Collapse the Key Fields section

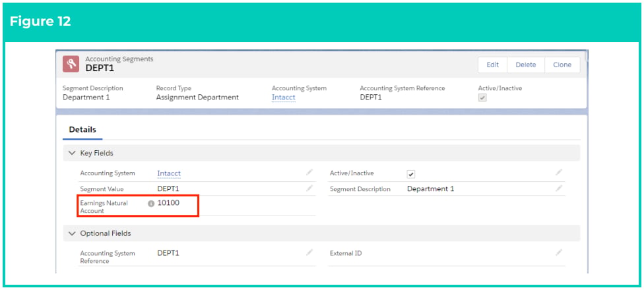[73, 153]
